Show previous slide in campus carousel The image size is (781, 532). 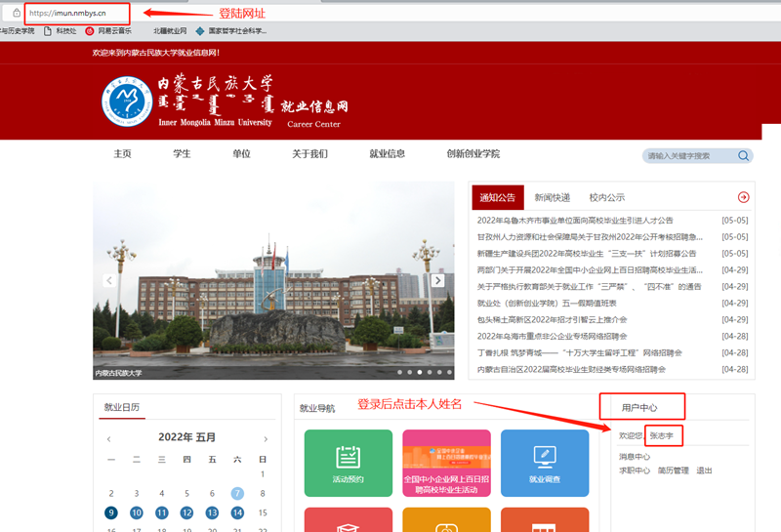pos(109,280)
